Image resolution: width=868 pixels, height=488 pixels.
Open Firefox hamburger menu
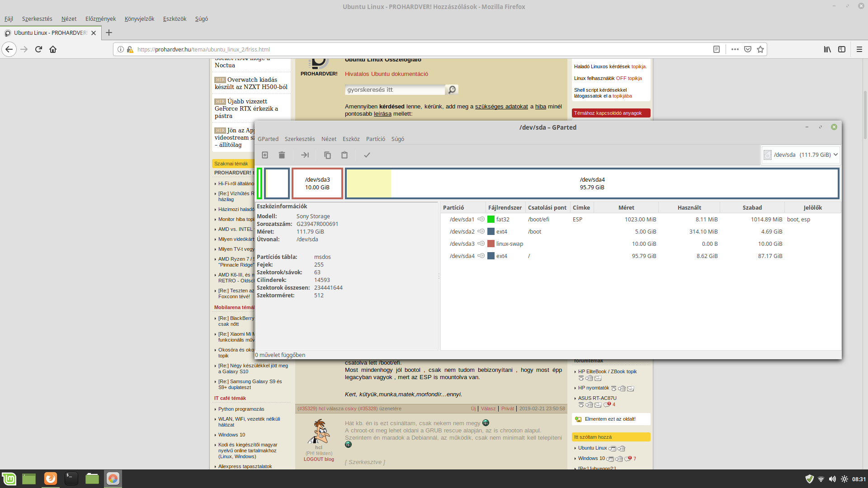pyautogui.click(x=859, y=49)
